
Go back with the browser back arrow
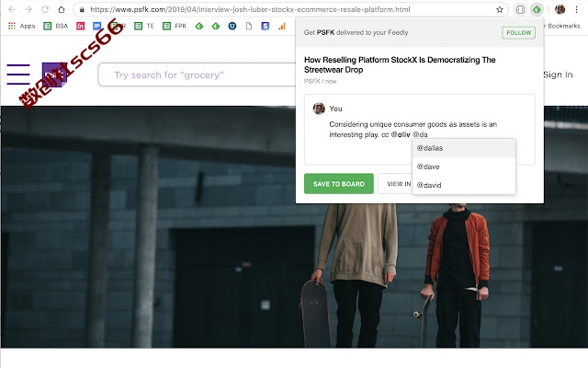pos(12,9)
